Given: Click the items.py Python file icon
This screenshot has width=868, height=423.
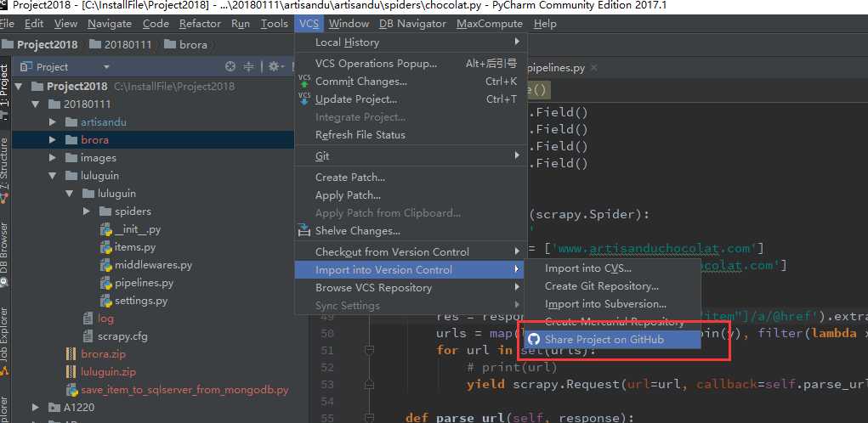Looking at the screenshot, I should (105, 247).
